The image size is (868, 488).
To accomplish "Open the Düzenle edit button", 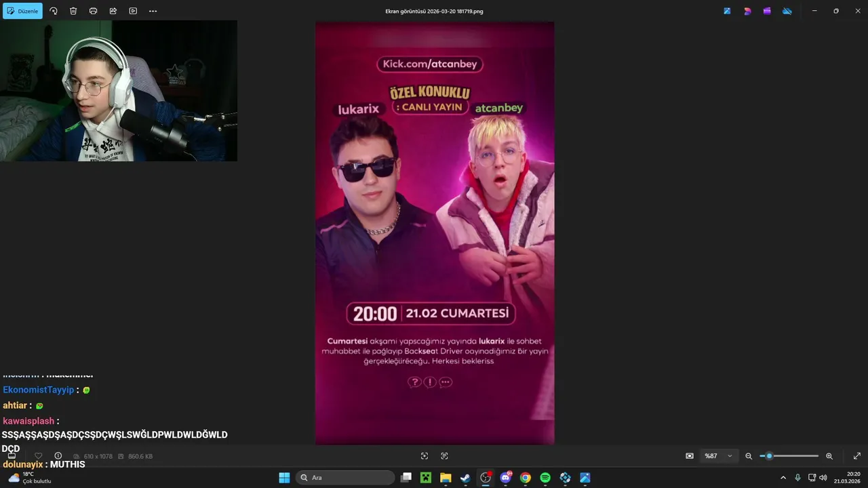I will pyautogui.click(x=22, y=11).
